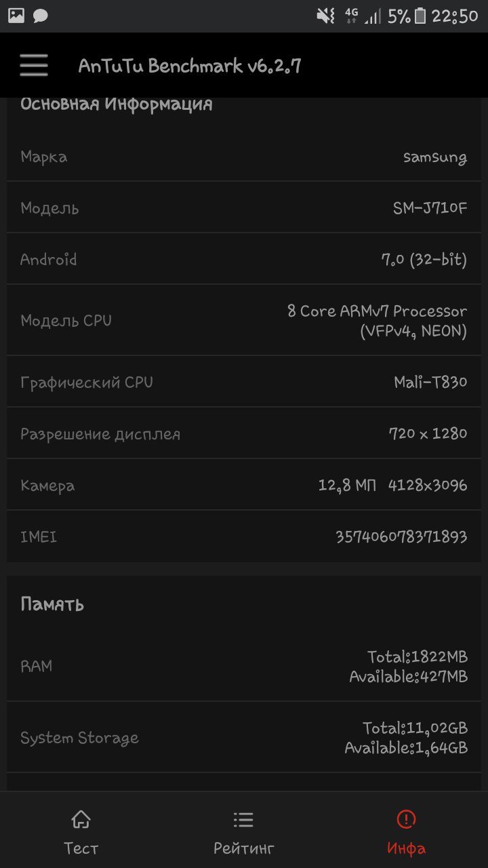Tap the list icon above Рейтинг
The height and width of the screenshot is (868, 488).
coord(243,818)
